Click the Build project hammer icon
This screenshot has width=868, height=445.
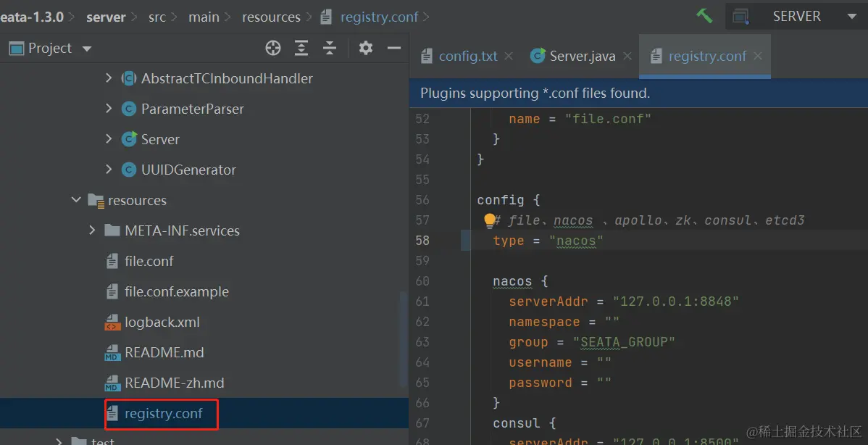pos(704,16)
